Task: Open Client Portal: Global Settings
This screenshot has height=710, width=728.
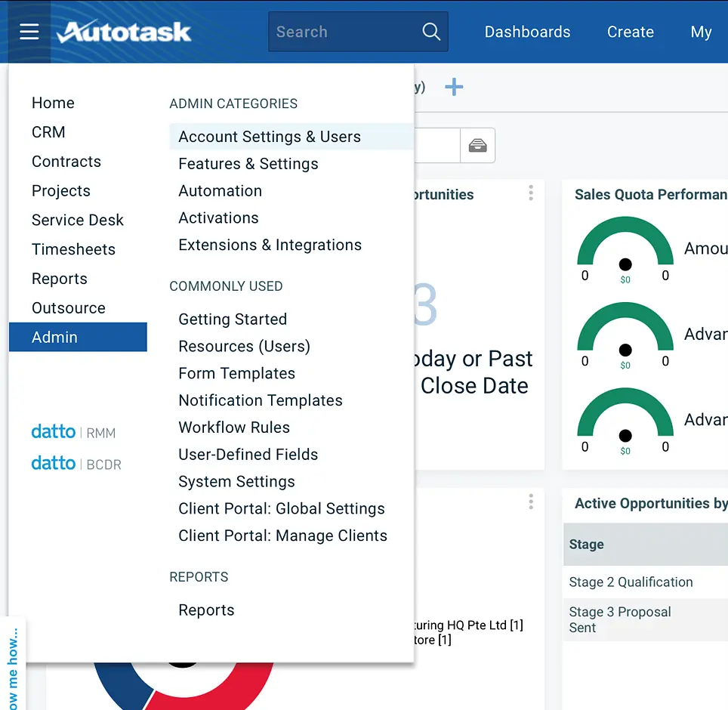Action: click(x=282, y=508)
